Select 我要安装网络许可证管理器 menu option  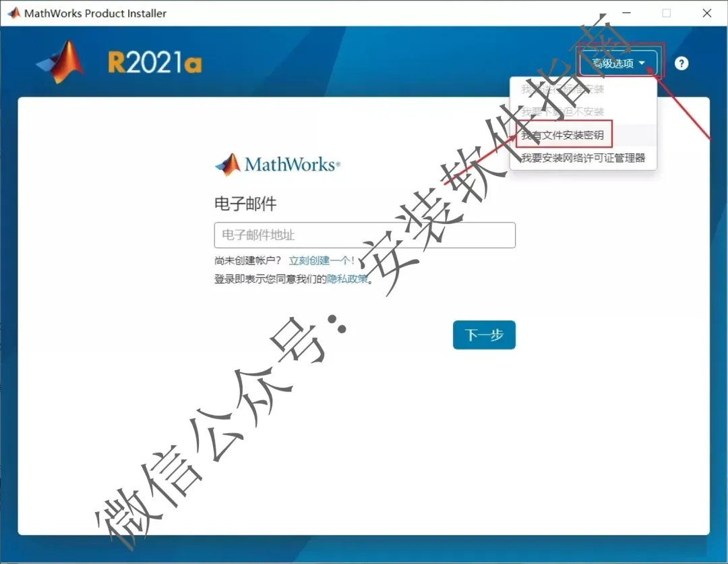(x=582, y=158)
